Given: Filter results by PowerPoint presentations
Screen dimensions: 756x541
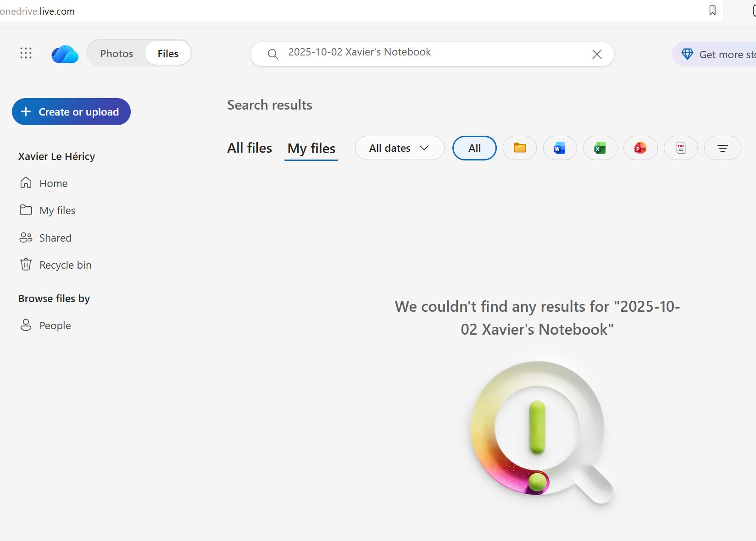Looking at the screenshot, I should [x=640, y=148].
